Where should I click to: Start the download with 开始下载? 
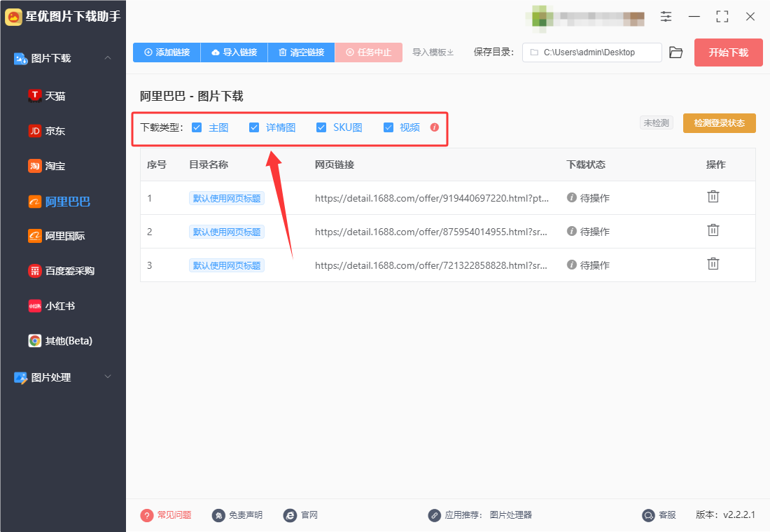click(x=728, y=52)
